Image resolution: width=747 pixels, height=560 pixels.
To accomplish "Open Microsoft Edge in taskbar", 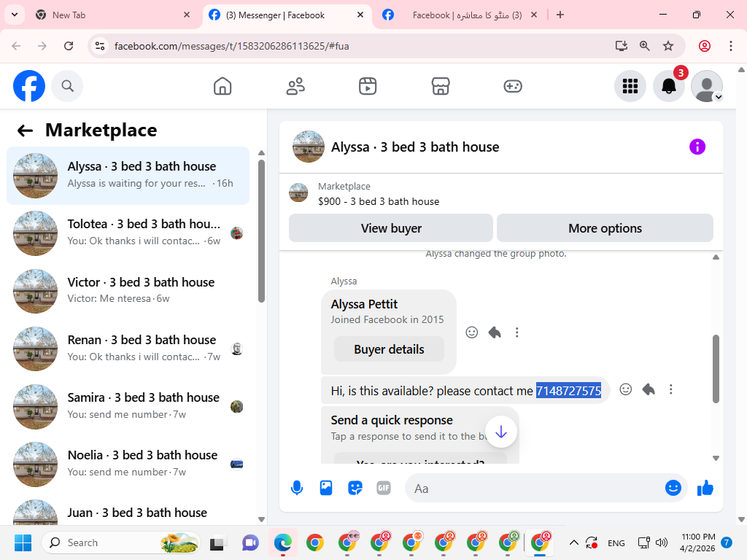I will pos(282,542).
